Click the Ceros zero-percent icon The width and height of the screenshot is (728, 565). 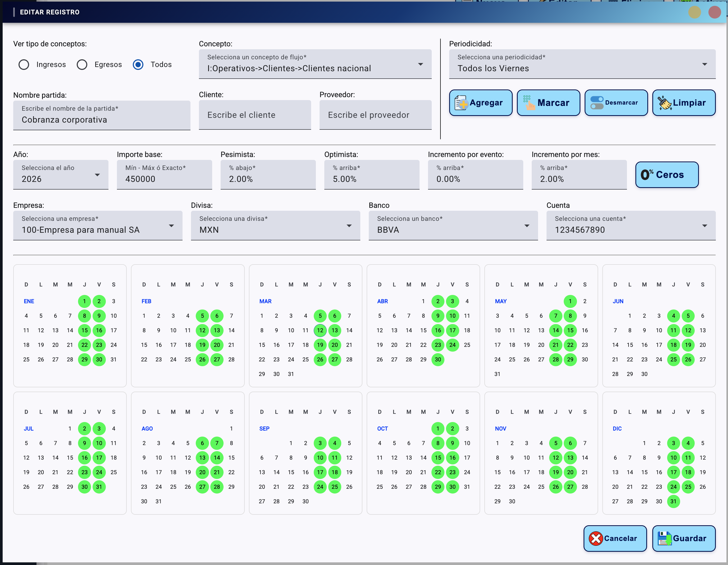coord(647,174)
